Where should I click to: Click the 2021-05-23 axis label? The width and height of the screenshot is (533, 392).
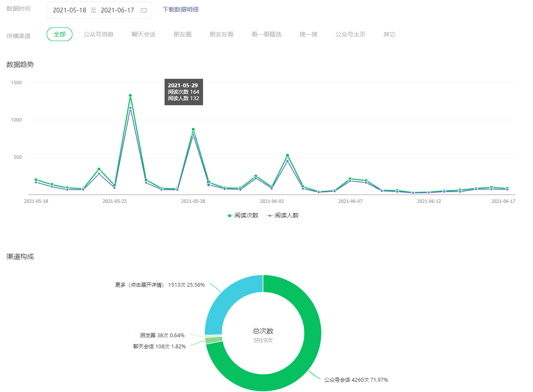coord(114,201)
